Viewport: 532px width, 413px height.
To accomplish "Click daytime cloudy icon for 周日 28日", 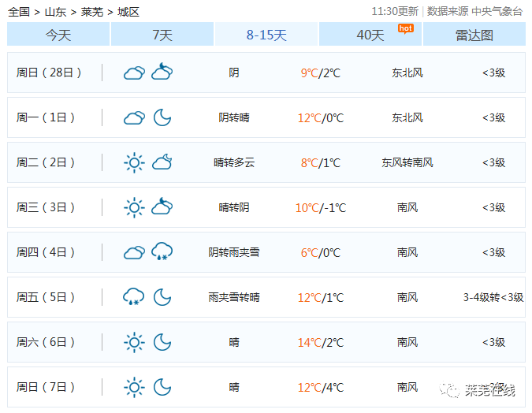I will [134, 73].
